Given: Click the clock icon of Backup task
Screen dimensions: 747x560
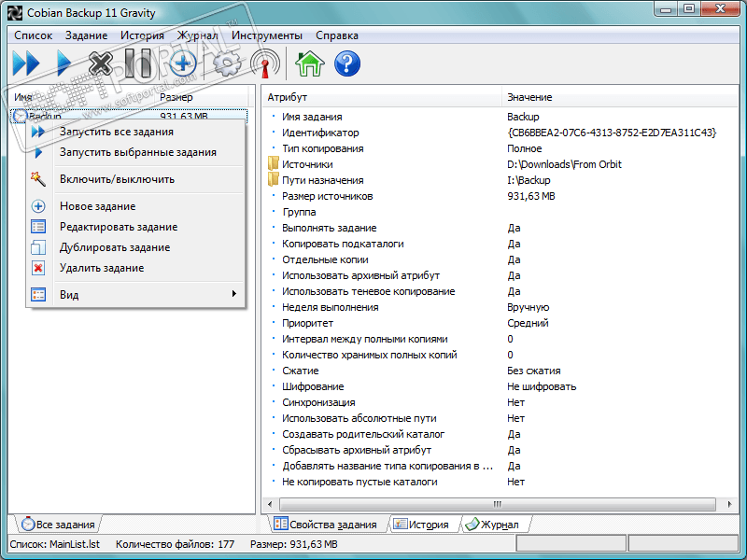Looking at the screenshot, I should (x=20, y=116).
